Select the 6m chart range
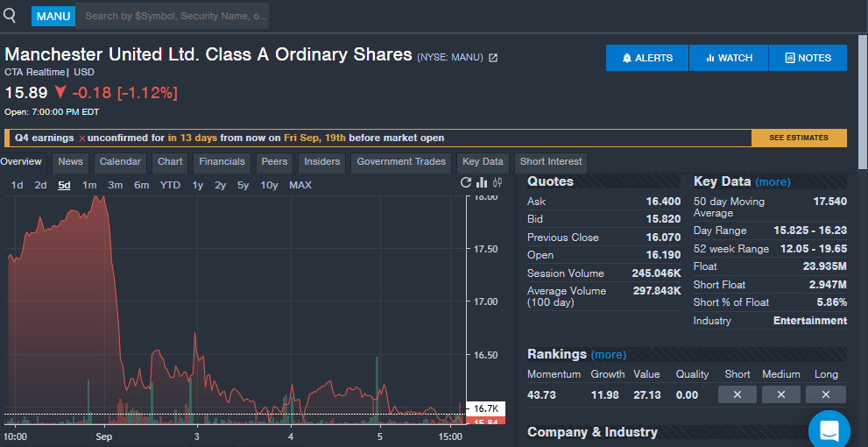This screenshot has height=447, width=868. pyautogui.click(x=142, y=185)
